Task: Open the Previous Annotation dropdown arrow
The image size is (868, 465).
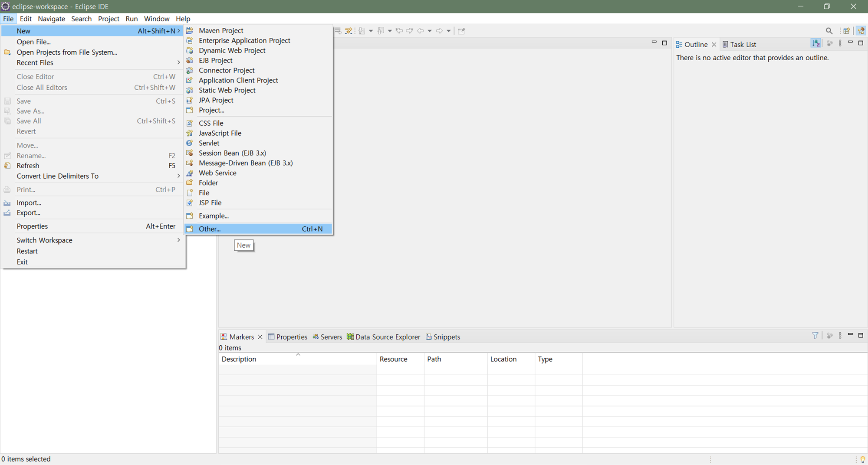Action: click(390, 31)
